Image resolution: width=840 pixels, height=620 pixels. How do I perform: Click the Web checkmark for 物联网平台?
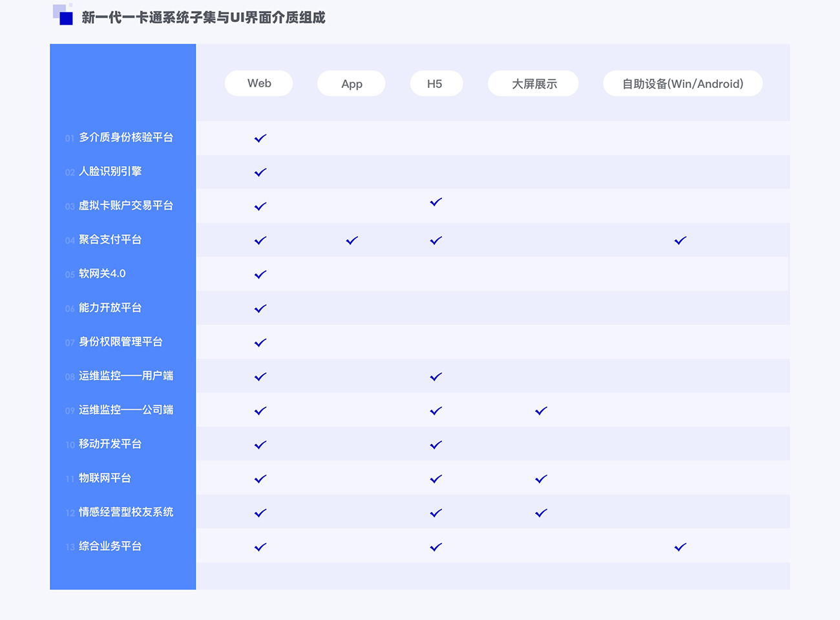[x=260, y=478]
